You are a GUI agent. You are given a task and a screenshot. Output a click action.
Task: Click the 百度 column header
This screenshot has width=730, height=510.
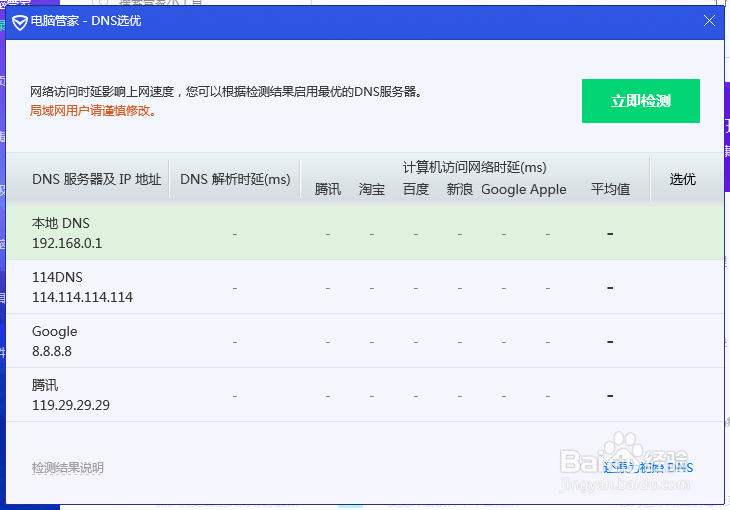click(x=416, y=190)
